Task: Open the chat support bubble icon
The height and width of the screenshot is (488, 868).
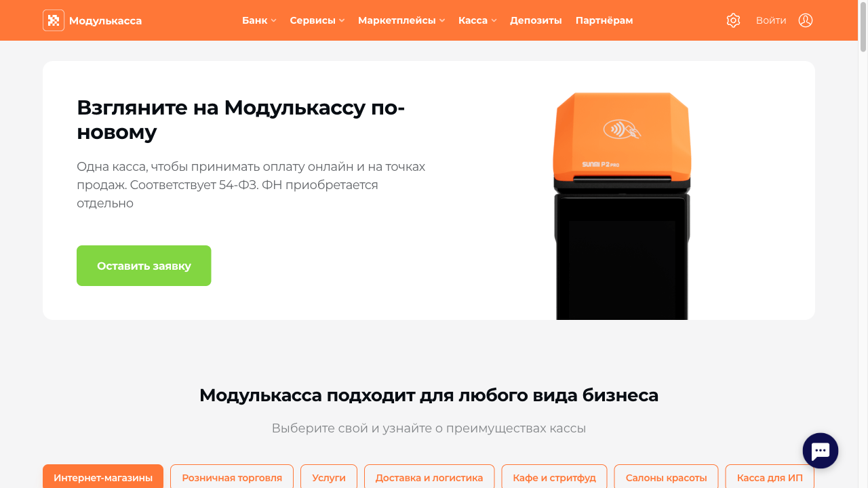Action: (x=821, y=451)
